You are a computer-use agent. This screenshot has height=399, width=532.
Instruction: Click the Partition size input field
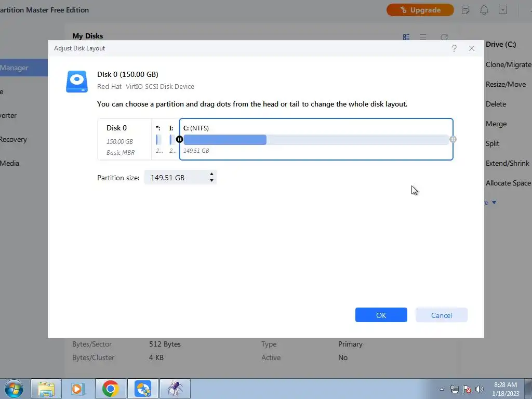coord(180,178)
